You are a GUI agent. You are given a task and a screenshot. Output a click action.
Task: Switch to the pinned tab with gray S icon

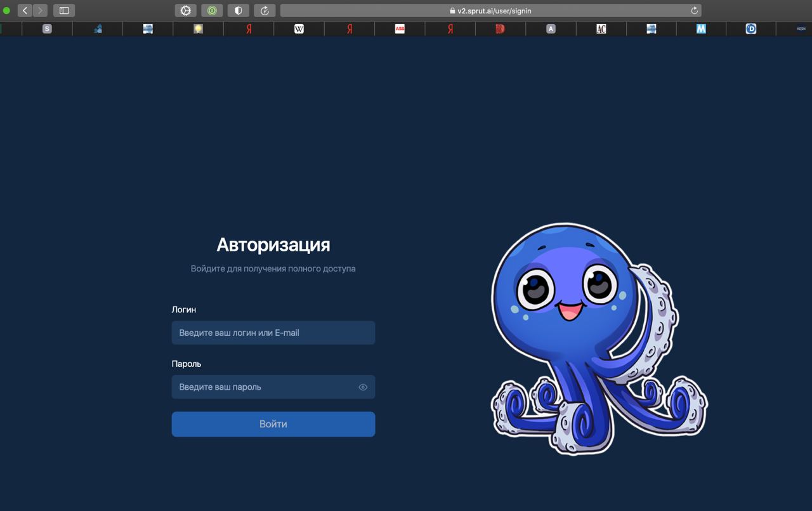coord(47,29)
